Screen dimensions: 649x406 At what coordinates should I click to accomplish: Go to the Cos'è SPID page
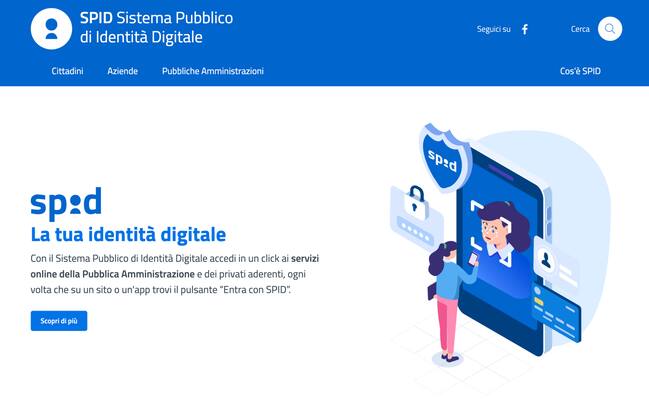tap(580, 71)
